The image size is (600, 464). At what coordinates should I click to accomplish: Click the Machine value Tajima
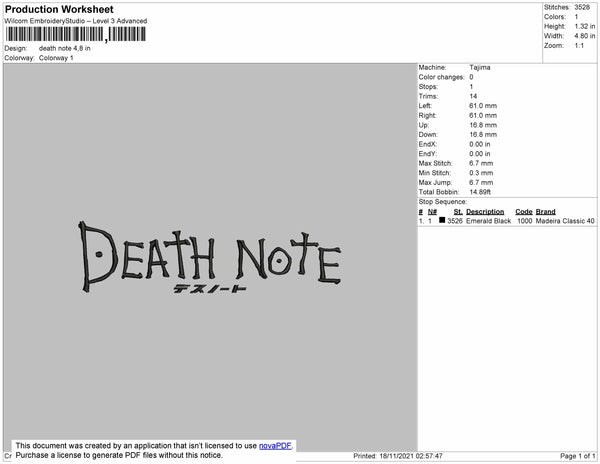coord(479,67)
